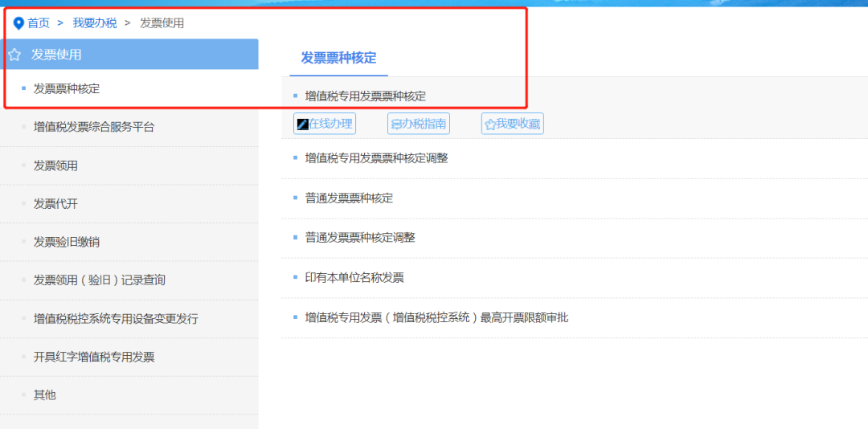Viewport: 868px width, 429px height.
Task: Choose 增值税专用发票票种核定 in the list
Action: coord(366,96)
